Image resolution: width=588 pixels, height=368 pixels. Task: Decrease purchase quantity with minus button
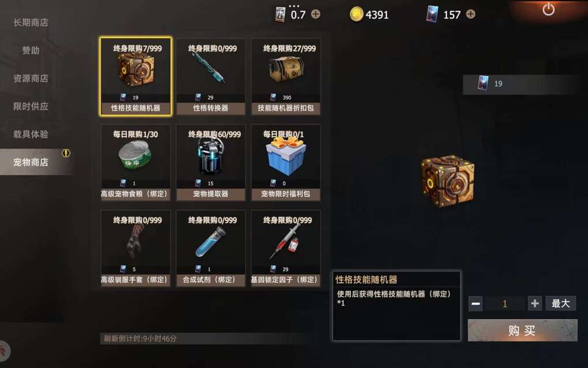[476, 303]
